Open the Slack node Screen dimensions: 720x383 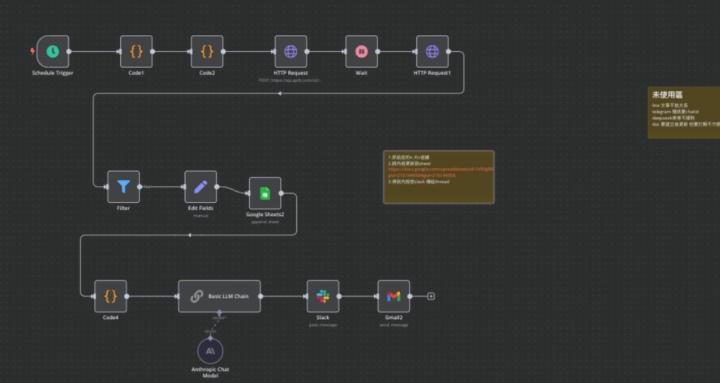tap(323, 296)
